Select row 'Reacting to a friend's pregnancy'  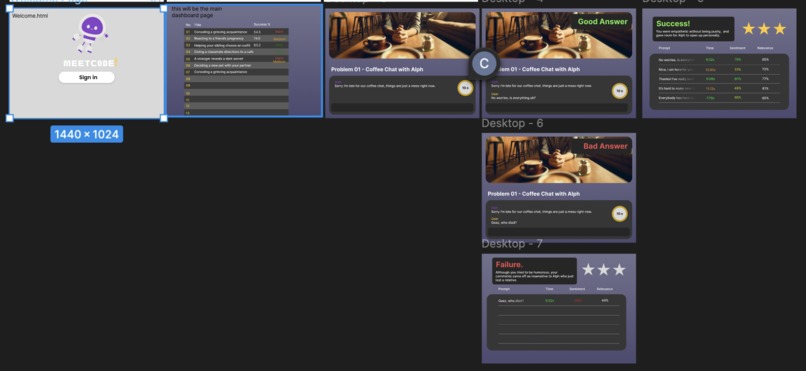coord(236,39)
